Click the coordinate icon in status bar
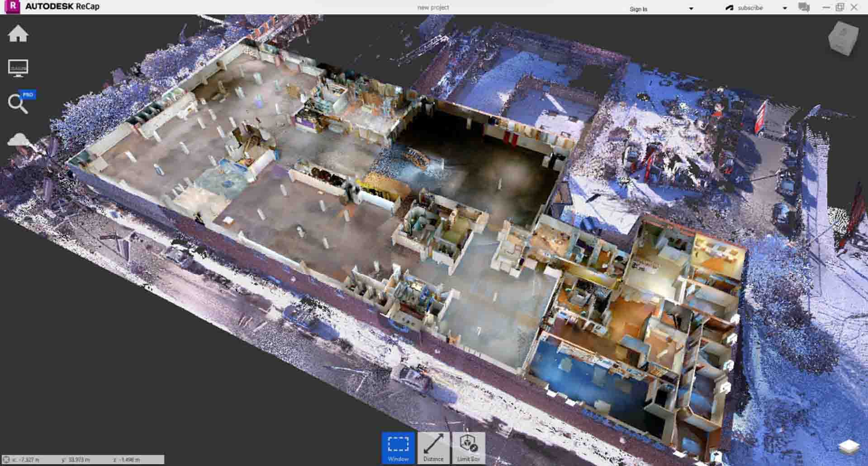 click(x=6, y=460)
